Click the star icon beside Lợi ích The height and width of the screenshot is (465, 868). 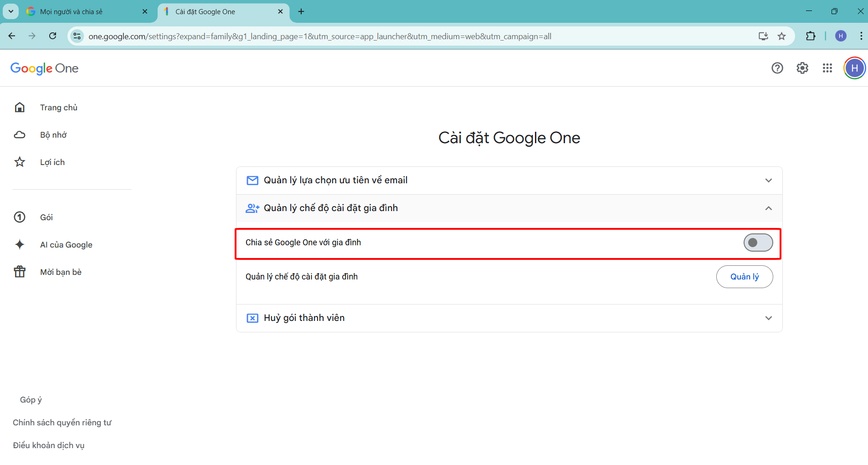[20, 162]
